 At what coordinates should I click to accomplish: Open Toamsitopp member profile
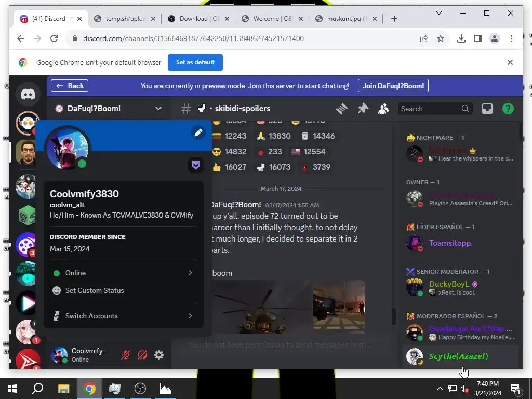[460, 243]
